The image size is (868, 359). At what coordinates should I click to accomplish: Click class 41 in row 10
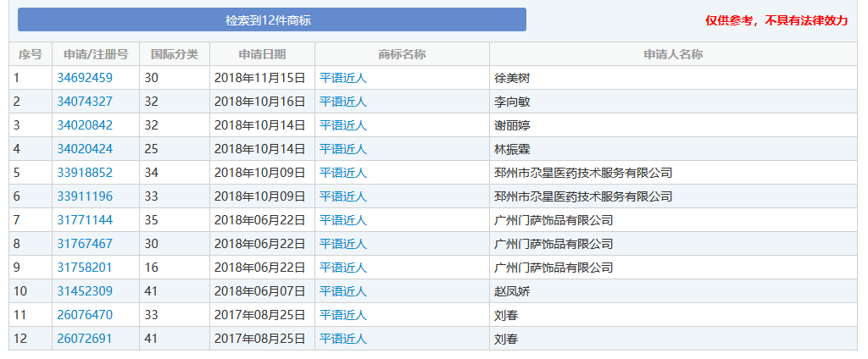coord(152,291)
